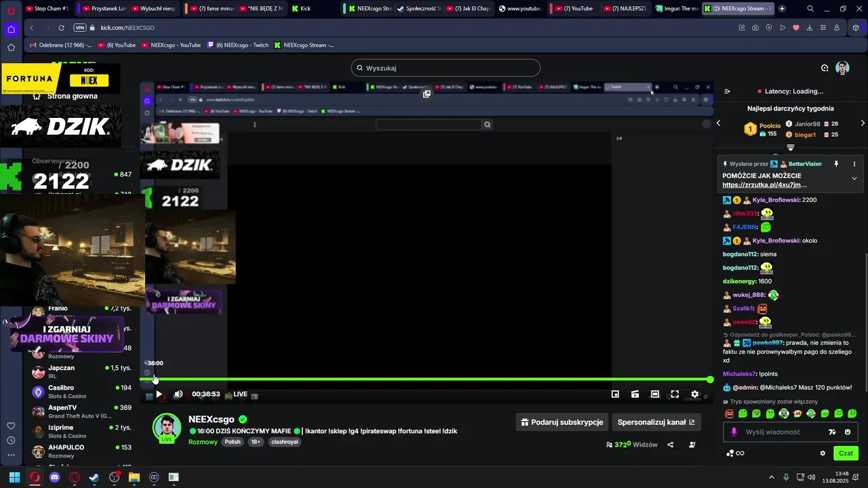Switch to Jak El Chap browser tab
This screenshot has height=488, width=868.
[x=469, y=9]
